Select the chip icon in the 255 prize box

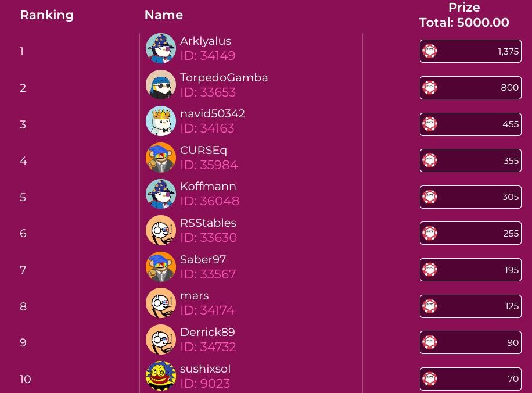(x=430, y=233)
